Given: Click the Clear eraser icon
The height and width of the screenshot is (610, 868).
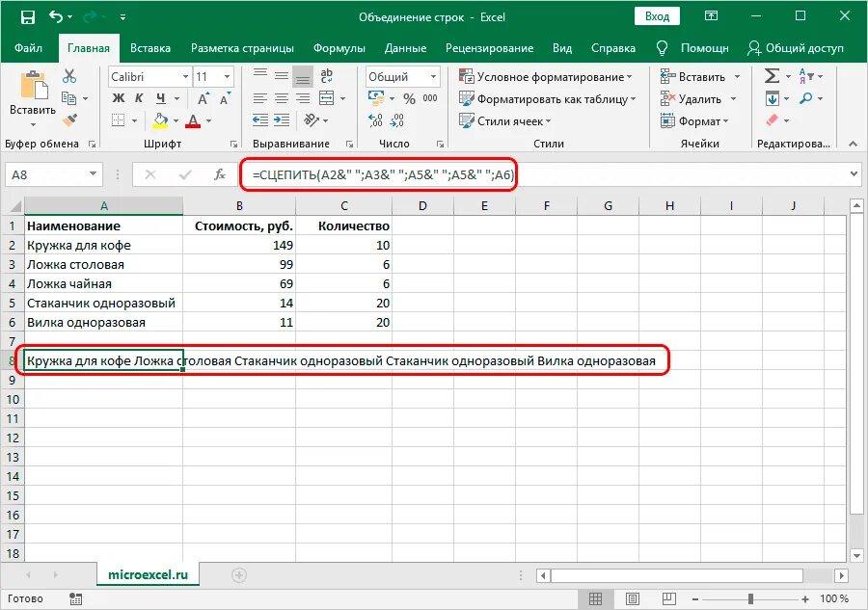Looking at the screenshot, I should pos(773,120).
